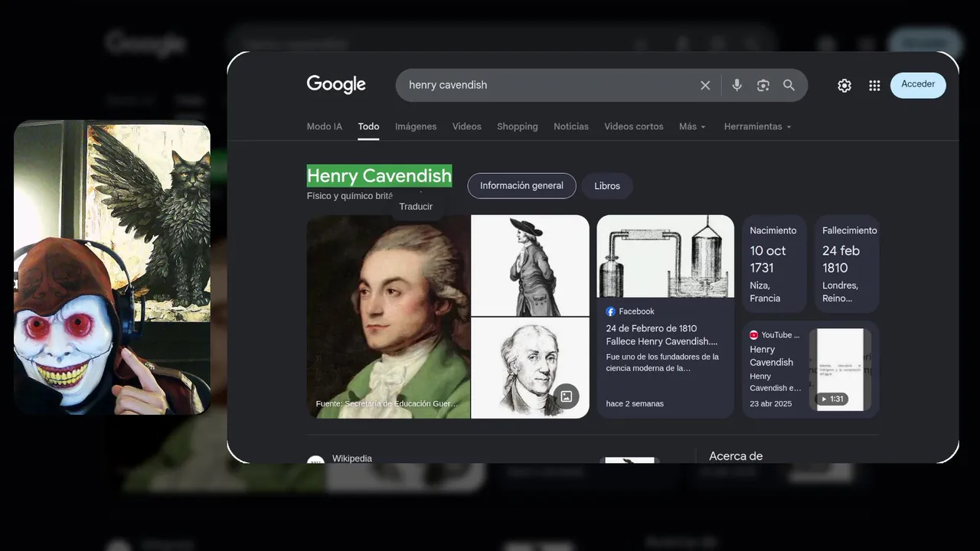Start voice search with the microphone icon
This screenshot has width=980, height=551.
[737, 85]
